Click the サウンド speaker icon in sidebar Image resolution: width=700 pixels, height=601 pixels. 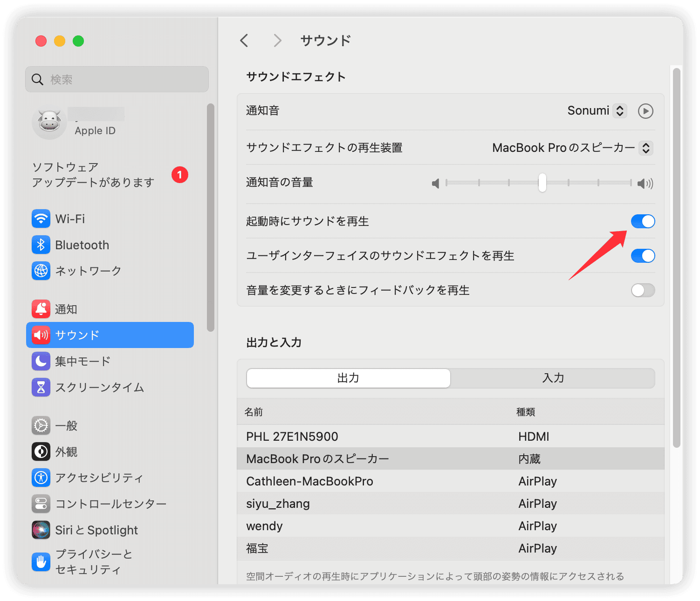click(41, 335)
